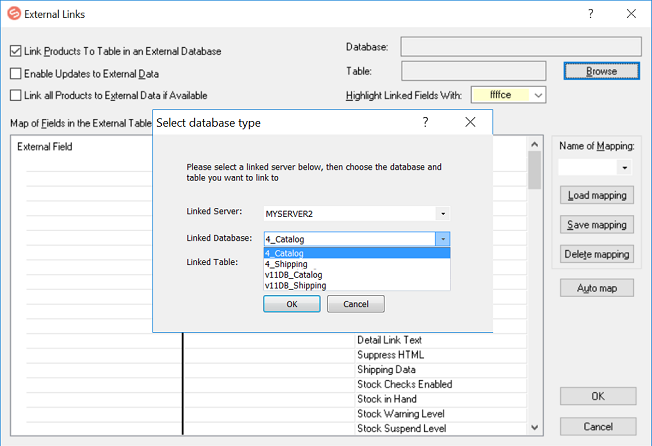
Task: Click the External Links help question mark
Action: (590, 14)
